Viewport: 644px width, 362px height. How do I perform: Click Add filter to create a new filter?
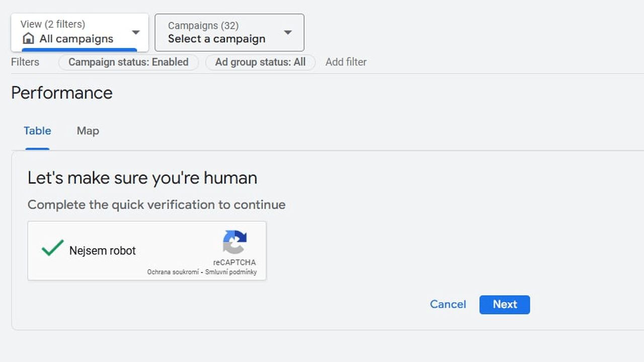point(346,62)
